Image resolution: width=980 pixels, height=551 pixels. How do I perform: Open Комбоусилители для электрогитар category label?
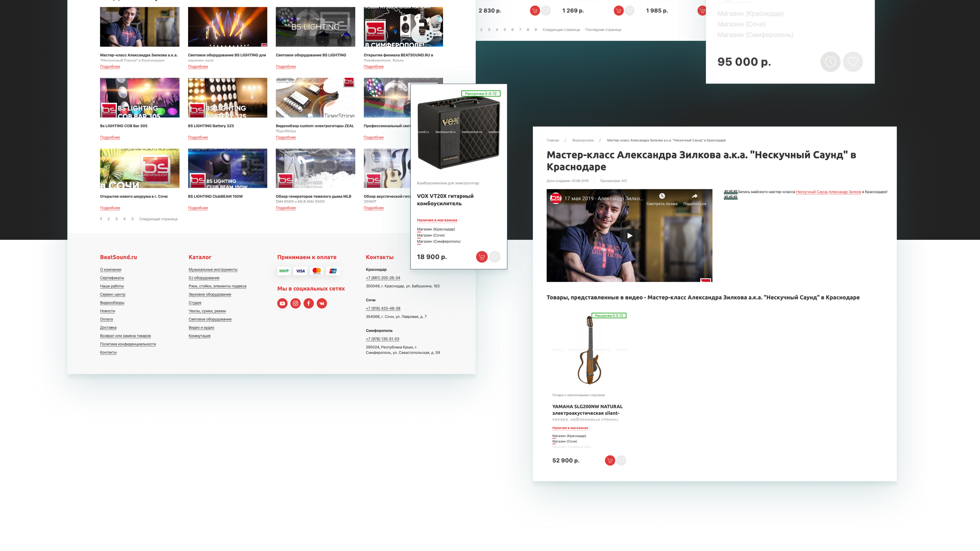tap(448, 183)
